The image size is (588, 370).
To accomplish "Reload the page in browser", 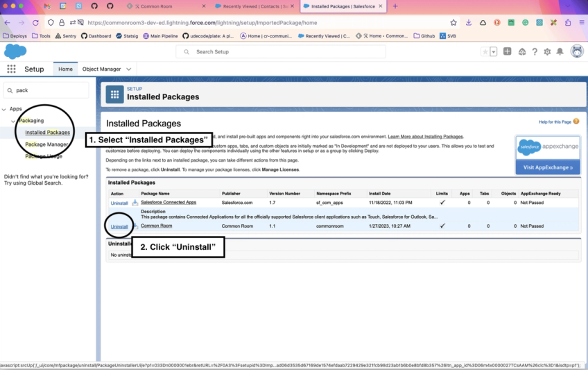I will 35,22.
